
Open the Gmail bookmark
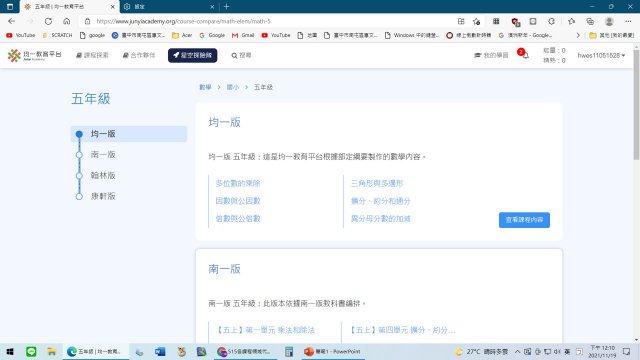(x=243, y=36)
